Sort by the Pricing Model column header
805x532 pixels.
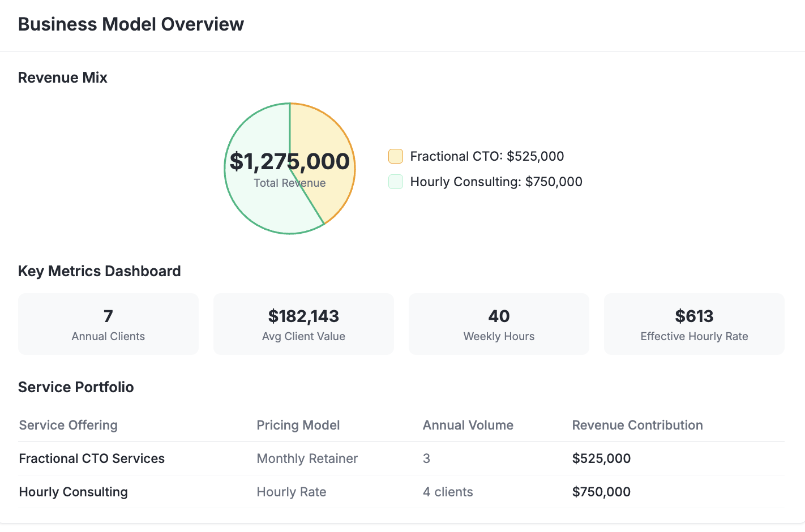pyautogui.click(x=298, y=425)
